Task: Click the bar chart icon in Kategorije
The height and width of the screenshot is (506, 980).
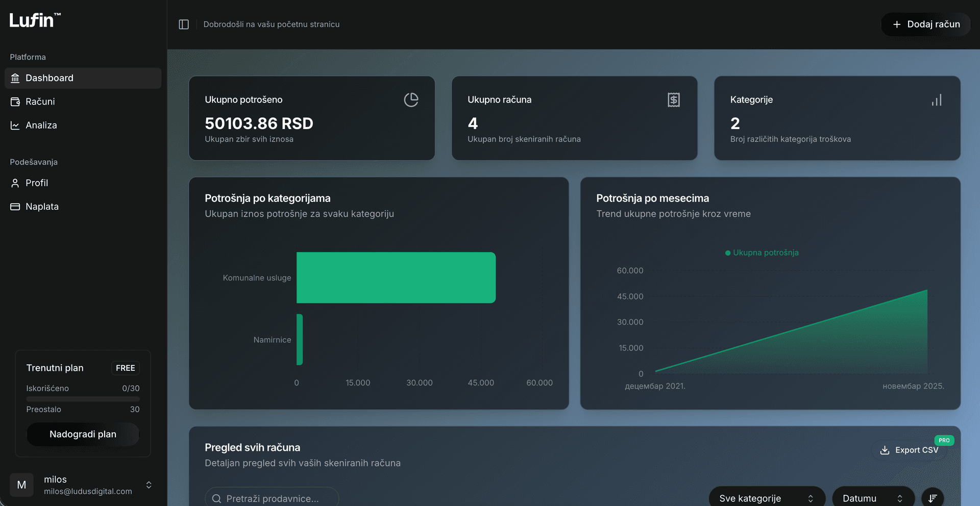Action: tap(936, 100)
